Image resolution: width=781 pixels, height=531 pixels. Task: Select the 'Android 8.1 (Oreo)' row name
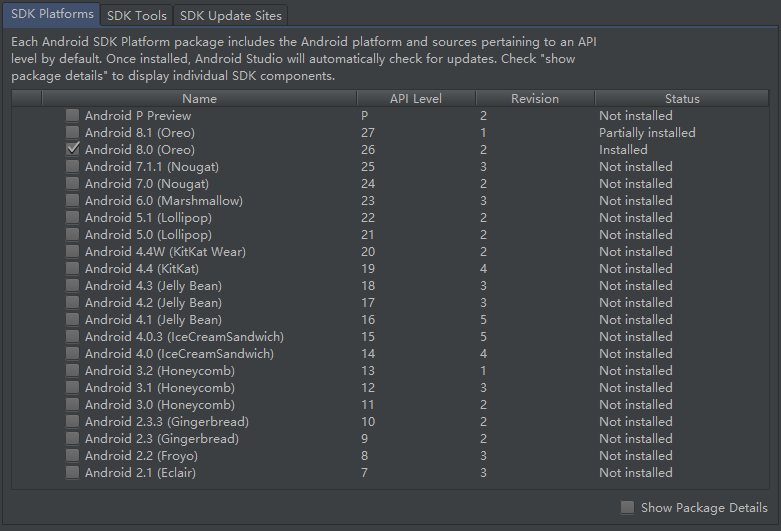point(140,133)
